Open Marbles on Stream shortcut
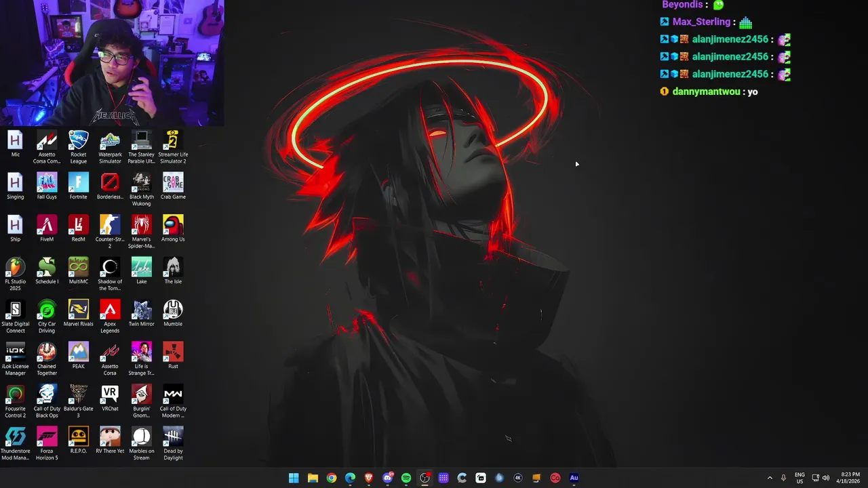The image size is (868, 488). [x=142, y=444]
